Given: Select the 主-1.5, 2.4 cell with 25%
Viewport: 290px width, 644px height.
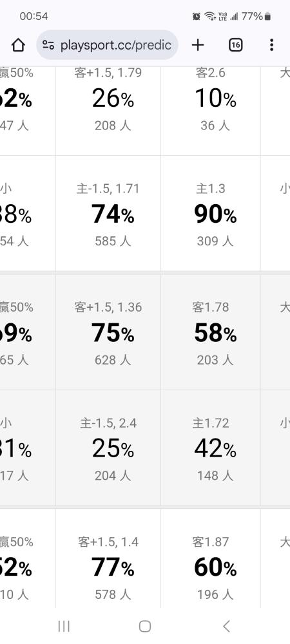Looking at the screenshot, I should point(108,448).
